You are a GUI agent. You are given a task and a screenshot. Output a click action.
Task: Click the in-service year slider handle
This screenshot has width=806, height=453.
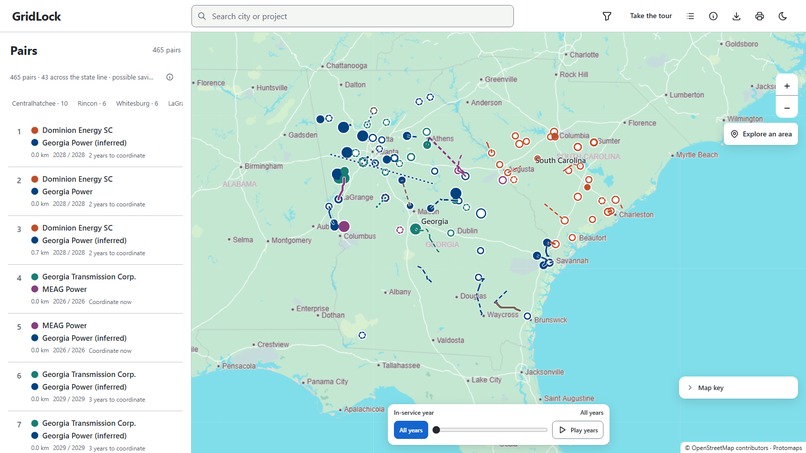(436, 430)
